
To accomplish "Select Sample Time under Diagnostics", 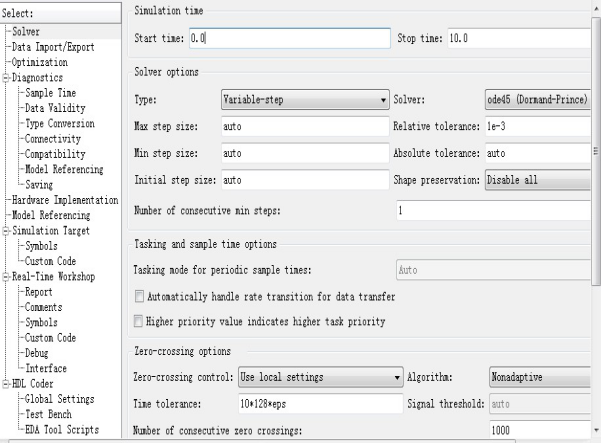I will [x=50, y=93].
